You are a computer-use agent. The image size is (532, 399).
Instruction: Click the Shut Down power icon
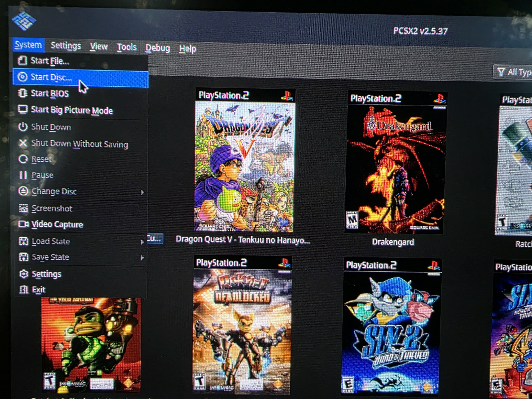(x=23, y=126)
